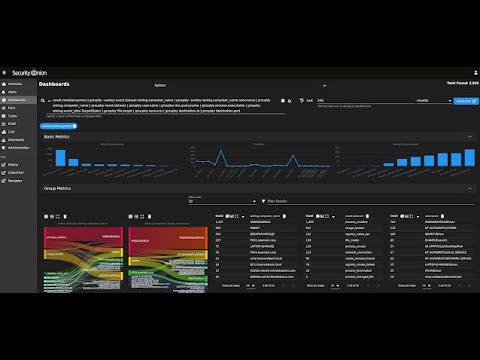The height and width of the screenshot is (360, 480).
Task: Open the query help question-mark icon
Action: (x=289, y=101)
